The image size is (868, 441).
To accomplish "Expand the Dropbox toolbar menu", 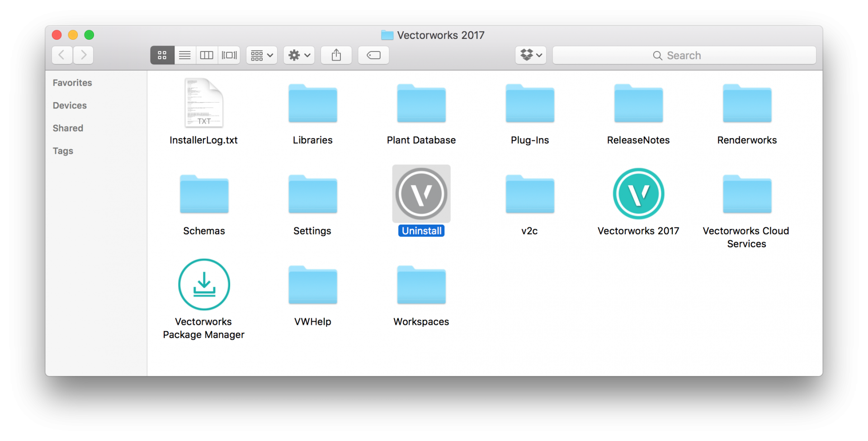I will [x=531, y=55].
